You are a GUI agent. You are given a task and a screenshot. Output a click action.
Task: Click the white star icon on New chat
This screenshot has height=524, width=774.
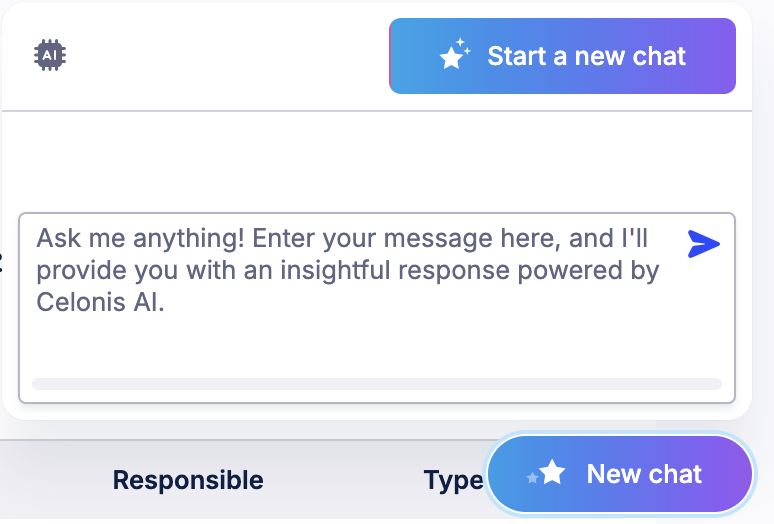point(553,473)
